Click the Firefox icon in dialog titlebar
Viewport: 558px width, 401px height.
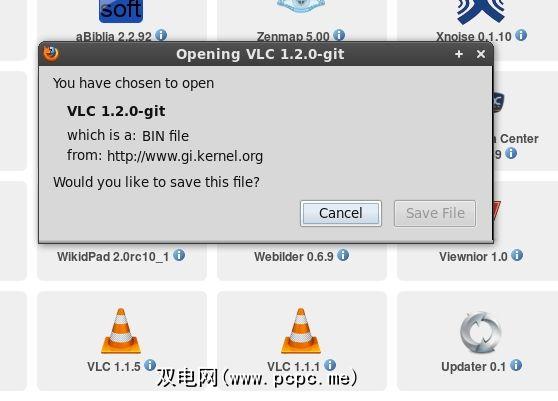point(51,54)
